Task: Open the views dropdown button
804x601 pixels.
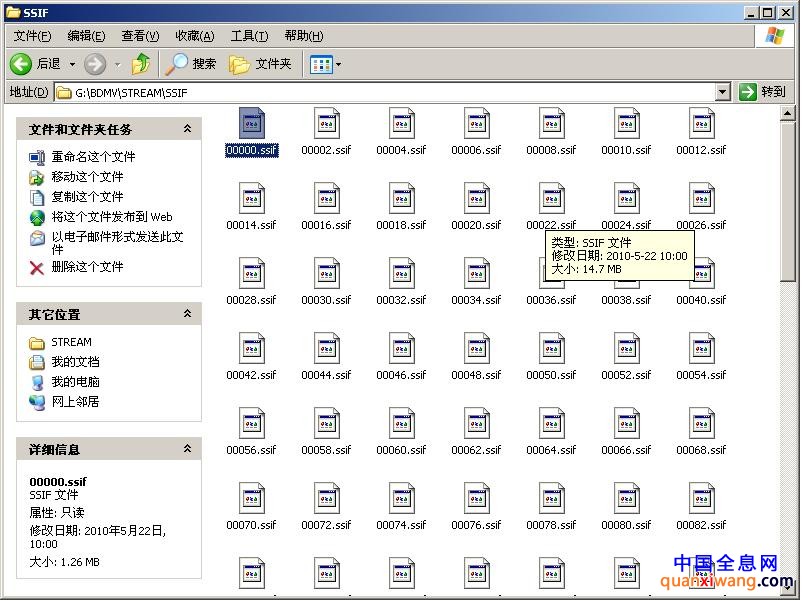Action: tap(325, 65)
